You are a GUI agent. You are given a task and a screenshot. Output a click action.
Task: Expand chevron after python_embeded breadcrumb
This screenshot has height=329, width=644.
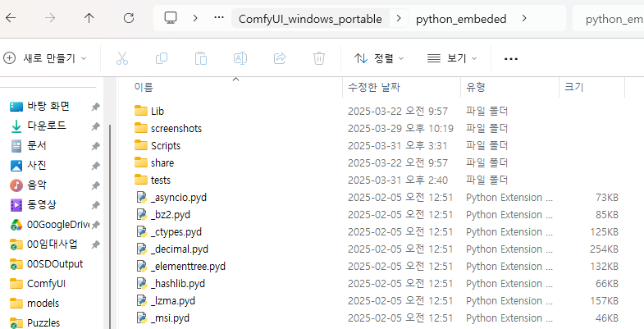point(524,18)
